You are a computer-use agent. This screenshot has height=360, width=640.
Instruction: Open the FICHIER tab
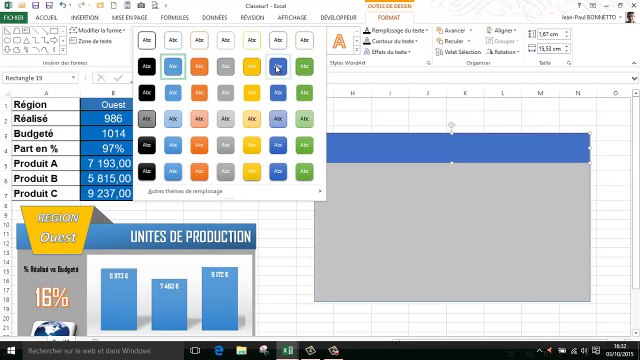[x=14, y=18]
